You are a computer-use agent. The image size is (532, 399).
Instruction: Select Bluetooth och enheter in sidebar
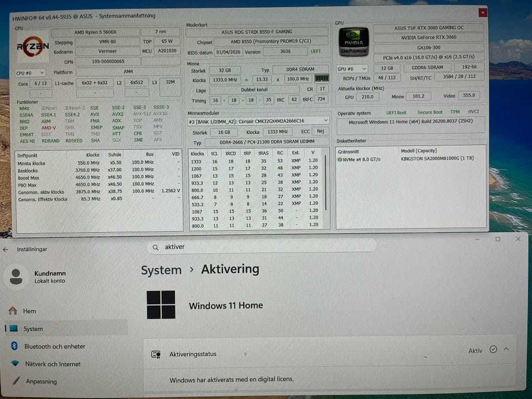(x=54, y=346)
